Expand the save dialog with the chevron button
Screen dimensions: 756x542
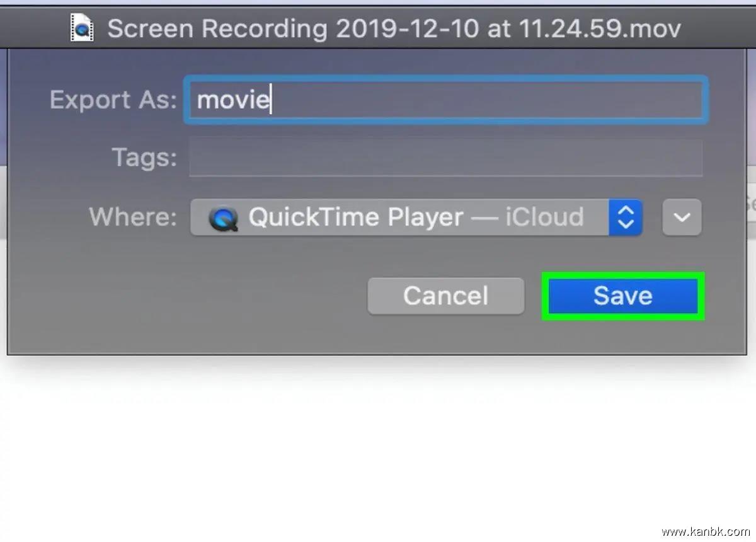pos(682,217)
